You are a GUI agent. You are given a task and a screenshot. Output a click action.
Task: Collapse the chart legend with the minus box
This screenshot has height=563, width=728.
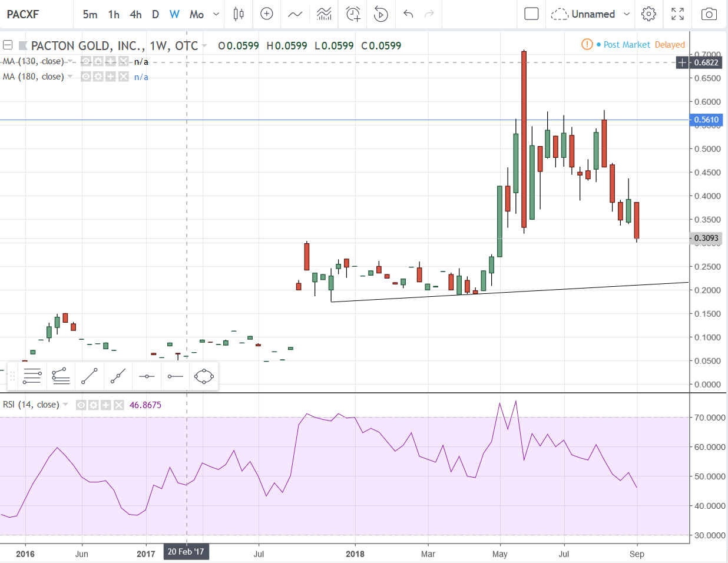[x=8, y=45]
